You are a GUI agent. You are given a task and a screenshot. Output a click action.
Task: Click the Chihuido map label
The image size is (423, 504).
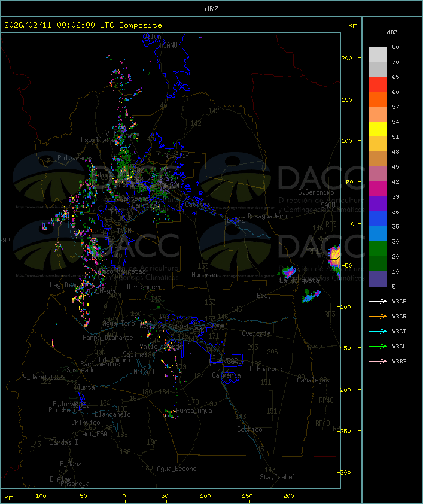(86, 423)
